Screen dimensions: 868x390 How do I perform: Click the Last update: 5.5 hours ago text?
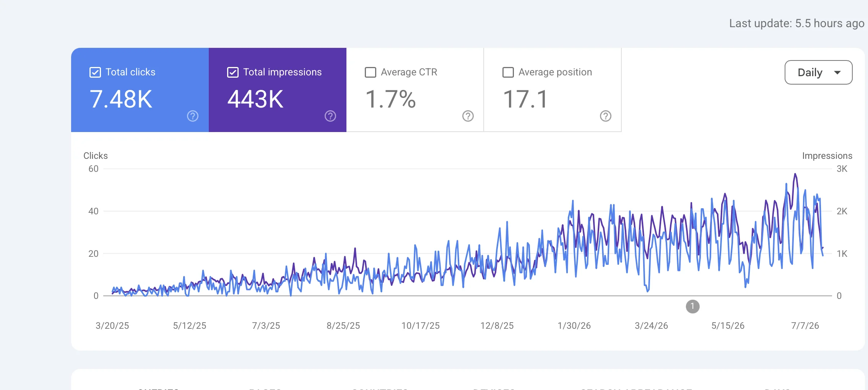point(797,23)
